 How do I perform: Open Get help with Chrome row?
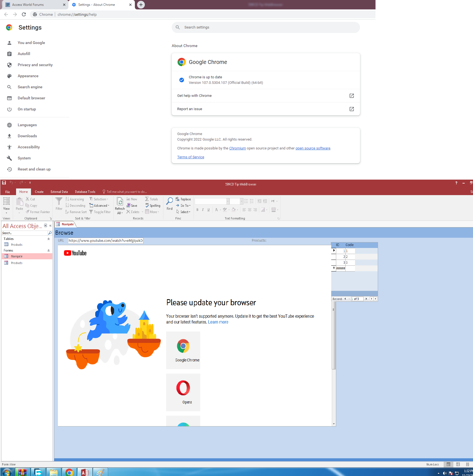coord(266,95)
